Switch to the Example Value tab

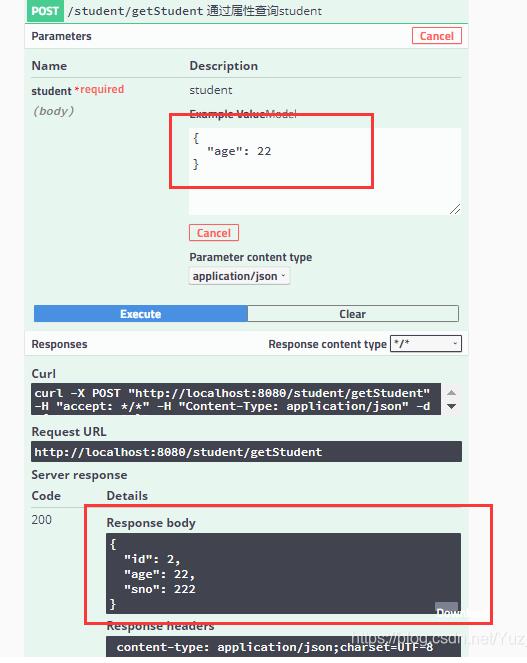coord(227,114)
